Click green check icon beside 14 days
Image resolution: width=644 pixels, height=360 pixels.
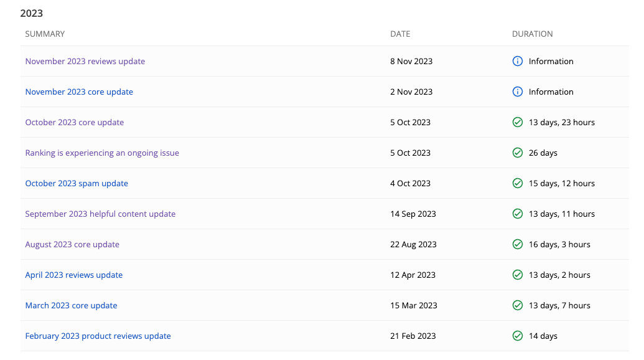click(518, 336)
